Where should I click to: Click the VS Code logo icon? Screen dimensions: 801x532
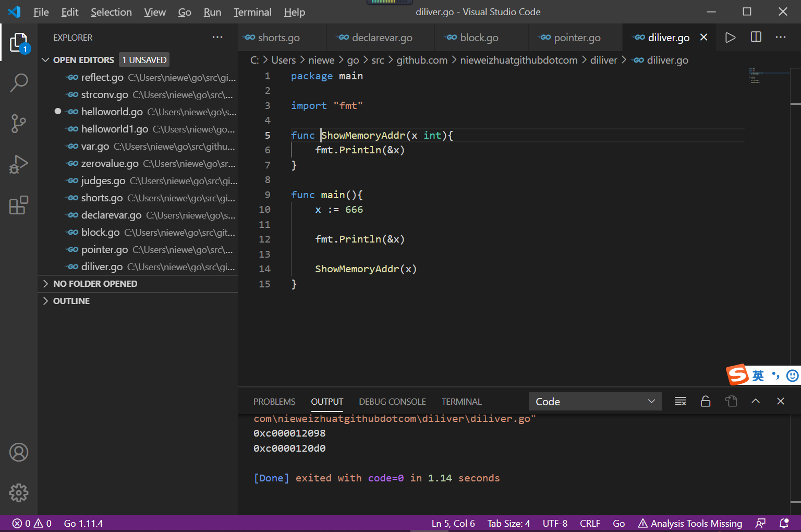[x=15, y=11]
